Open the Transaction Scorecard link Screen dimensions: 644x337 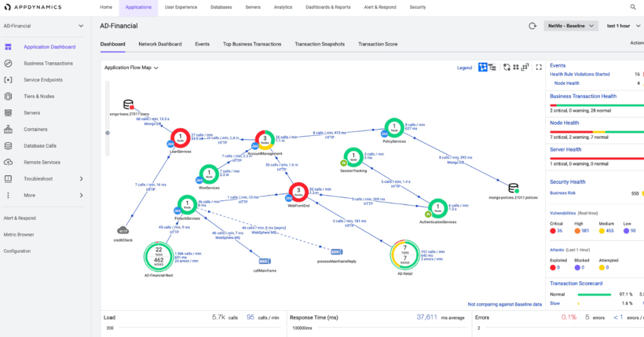click(x=576, y=283)
